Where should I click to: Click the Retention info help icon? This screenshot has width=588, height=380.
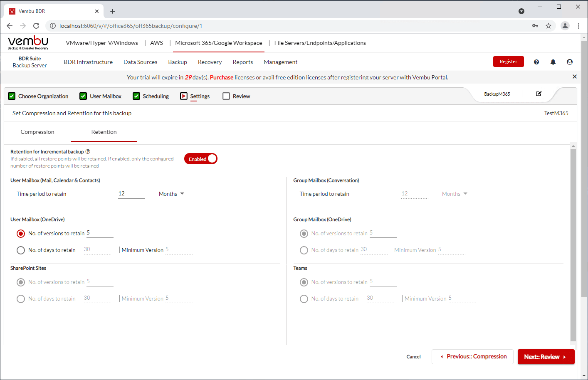click(x=88, y=152)
